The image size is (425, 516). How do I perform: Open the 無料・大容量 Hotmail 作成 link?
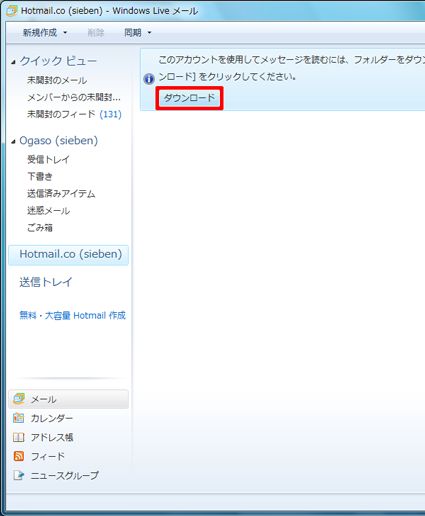[72, 315]
